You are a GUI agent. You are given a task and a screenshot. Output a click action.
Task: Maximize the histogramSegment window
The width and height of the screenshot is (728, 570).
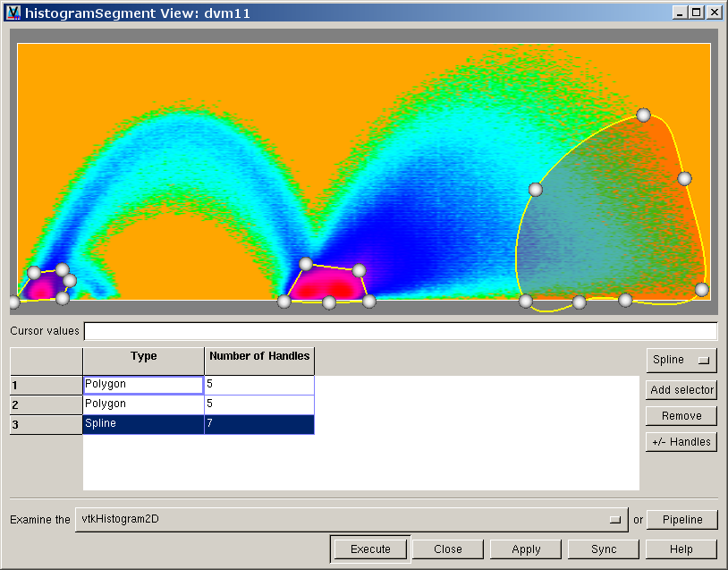click(697, 12)
